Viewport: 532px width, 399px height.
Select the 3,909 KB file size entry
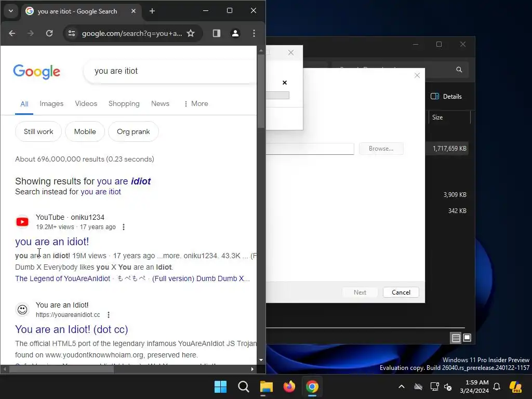tap(455, 195)
